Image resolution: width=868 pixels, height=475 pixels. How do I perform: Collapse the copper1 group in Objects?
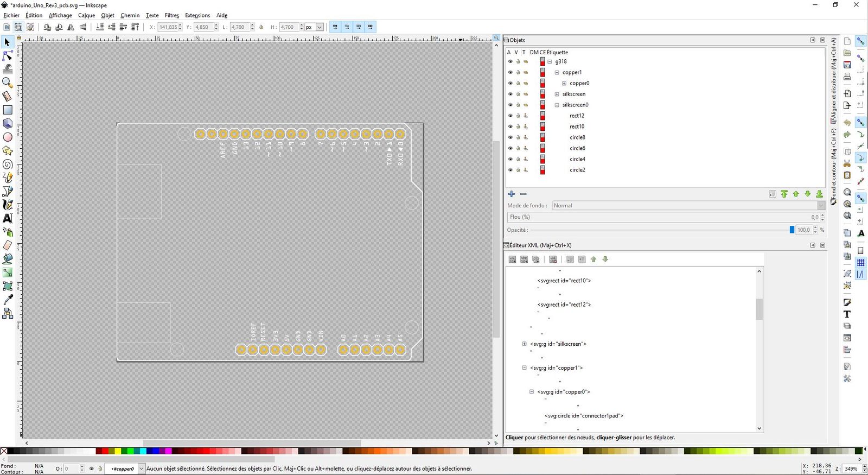557,72
